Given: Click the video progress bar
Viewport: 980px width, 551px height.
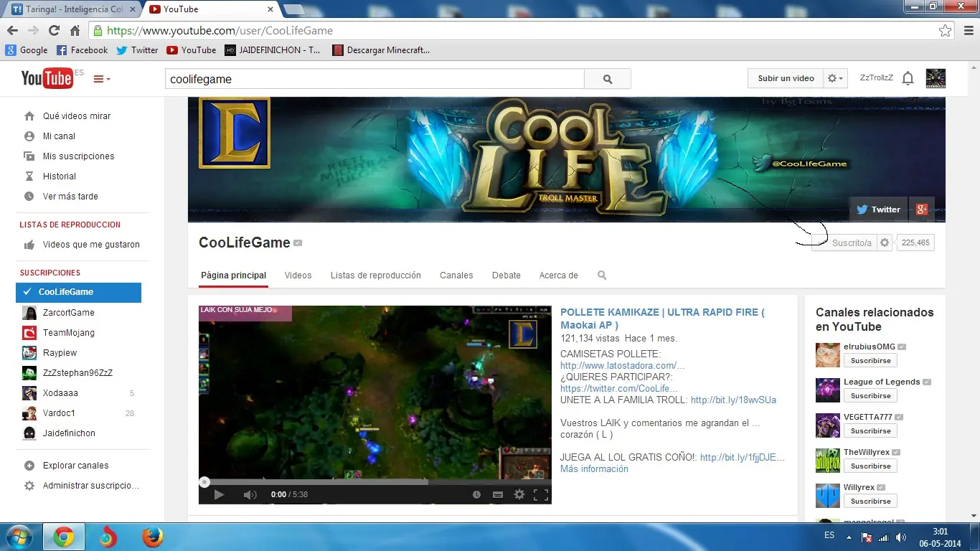Looking at the screenshot, I should tap(375, 482).
